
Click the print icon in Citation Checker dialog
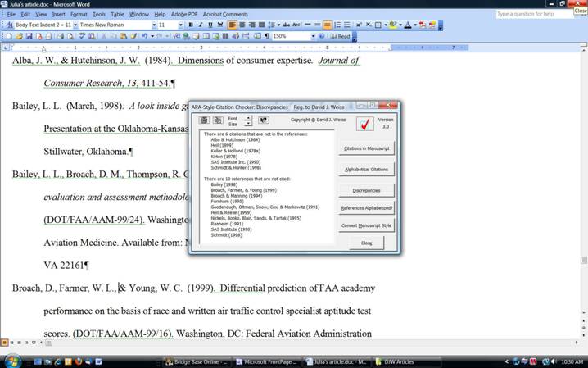coord(204,120)
